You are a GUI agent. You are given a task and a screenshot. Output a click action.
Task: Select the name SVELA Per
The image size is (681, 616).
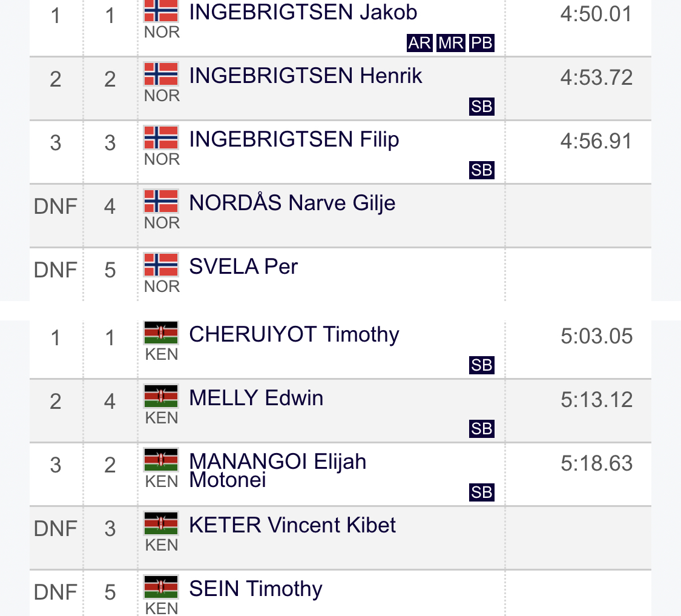coord(243,267)
